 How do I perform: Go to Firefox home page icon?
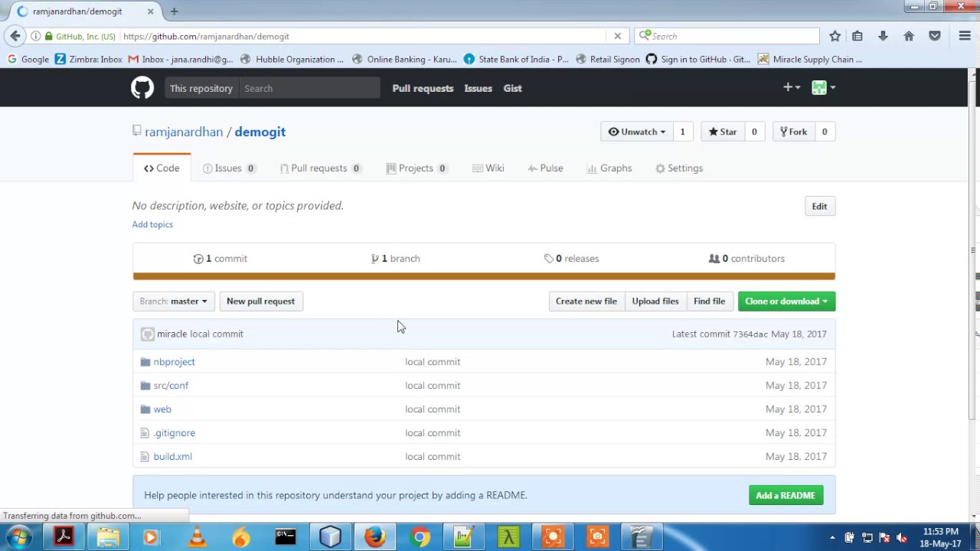tap(909, 36)
